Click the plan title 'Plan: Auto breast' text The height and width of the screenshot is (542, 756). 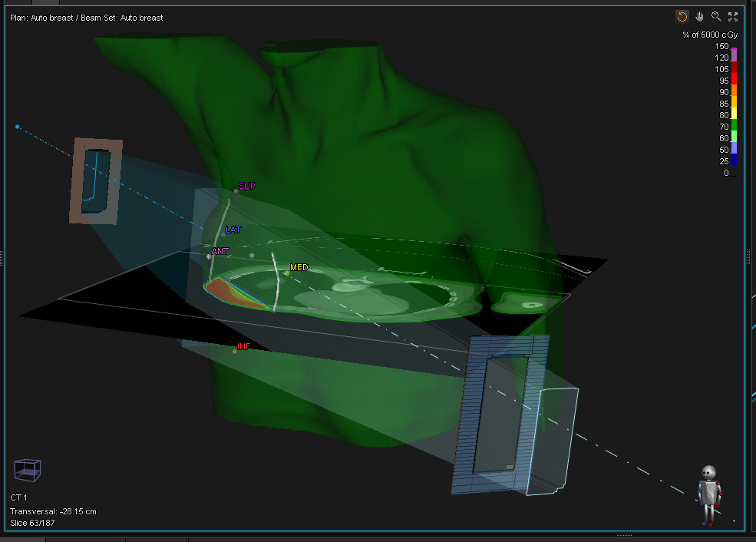pos(41,18)
